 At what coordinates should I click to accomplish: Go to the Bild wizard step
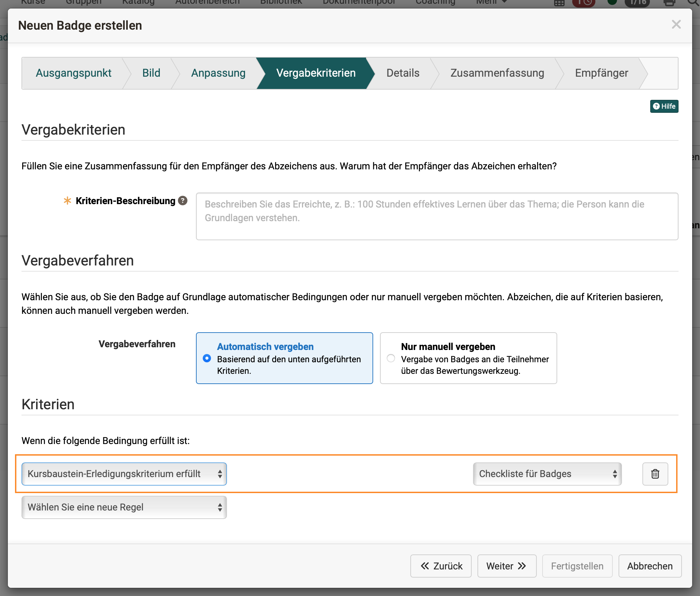pos(151,73)
